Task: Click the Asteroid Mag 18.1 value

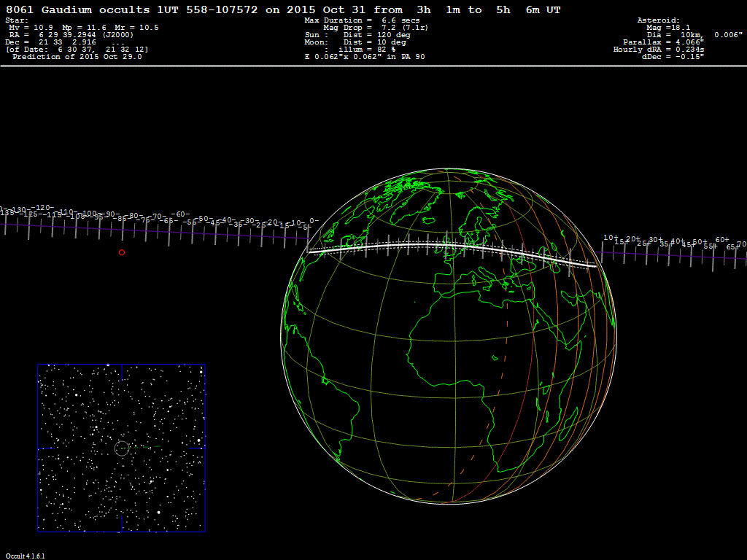Action: coord(675,28)
